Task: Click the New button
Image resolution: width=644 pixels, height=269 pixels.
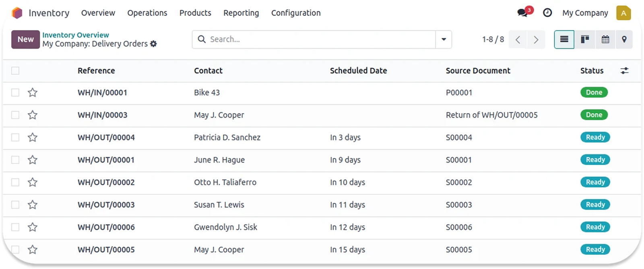Action: tap(25, 39)
